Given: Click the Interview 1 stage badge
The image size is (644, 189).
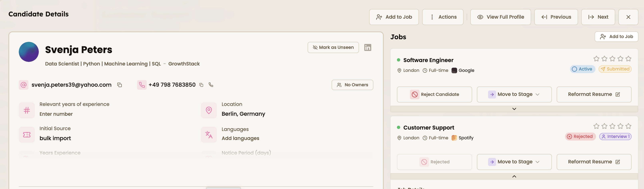Looking at the screenshot, I should (615, 136).
